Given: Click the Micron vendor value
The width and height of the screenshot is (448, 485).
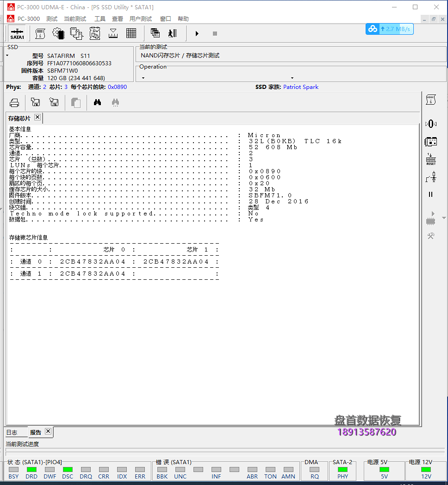Looking at the screenshot, I should 264,135.
